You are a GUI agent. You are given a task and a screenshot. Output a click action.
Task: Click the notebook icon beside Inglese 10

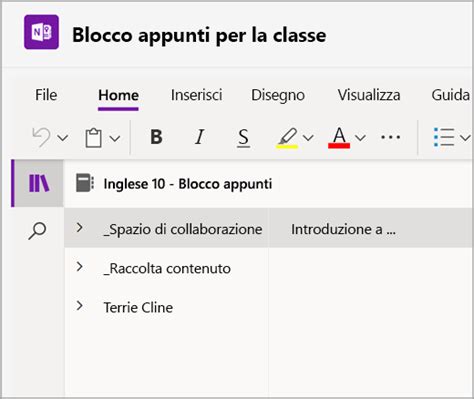point(85,183)
